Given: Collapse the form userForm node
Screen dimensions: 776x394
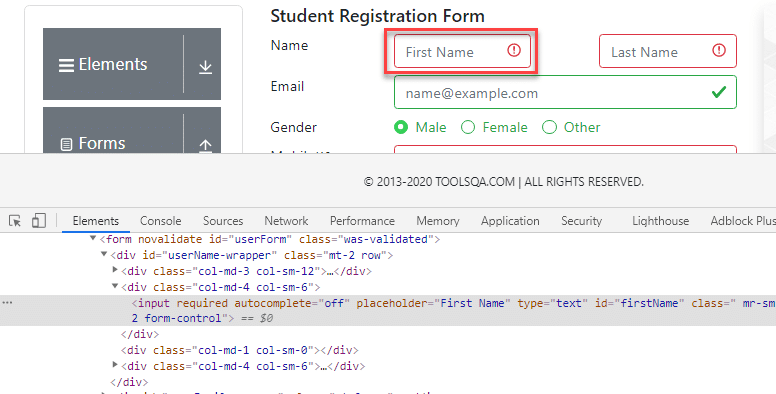Looking at the screenshot, I should [93, 239].
